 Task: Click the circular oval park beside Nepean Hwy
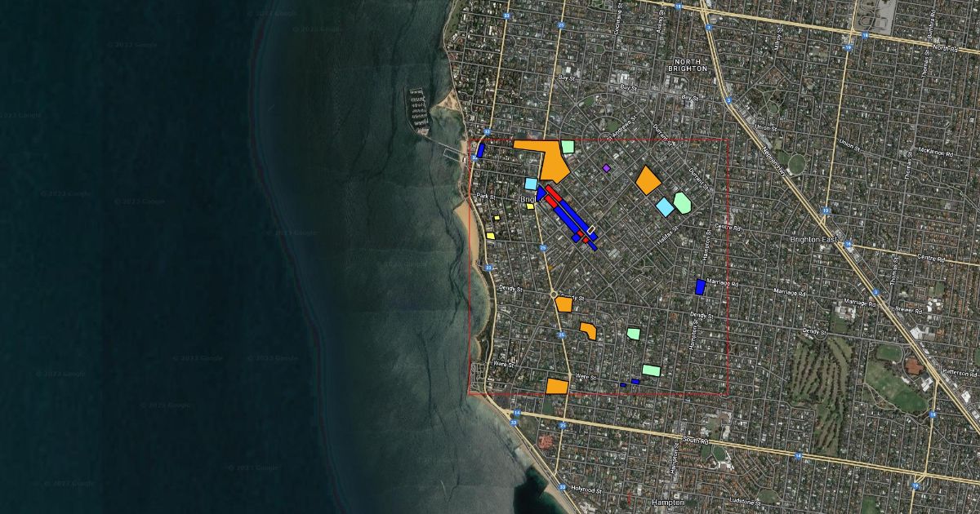796,164
